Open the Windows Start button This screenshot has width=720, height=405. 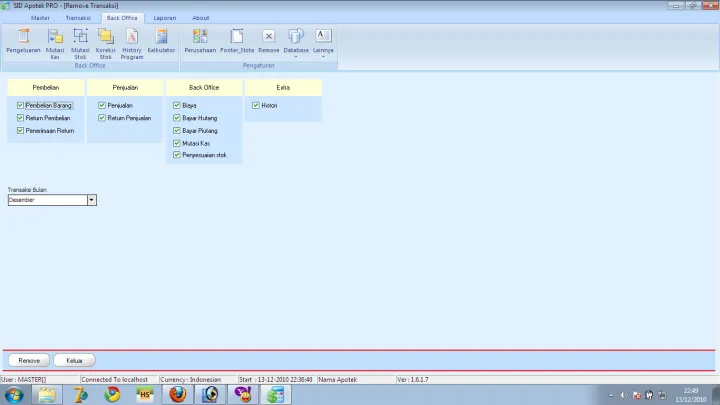pyautogui.click(x=14, y=395)
